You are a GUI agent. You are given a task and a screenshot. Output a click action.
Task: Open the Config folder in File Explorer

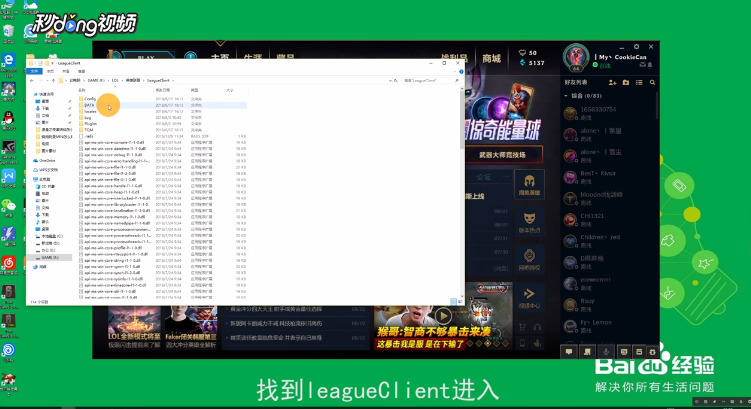point(90,99)
